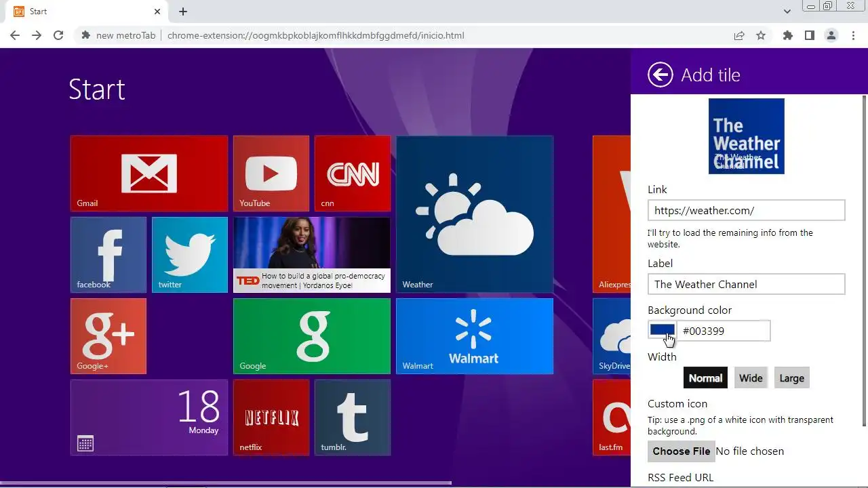Open the facebook tile
Viewport: 868px width, 488px height.
coord(108,255)
